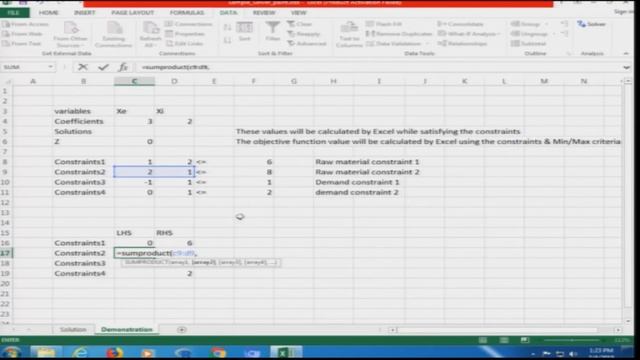The width and height of the screenshot is (640, 360).
Task: Click Existing Connections button
Action: [114, 34]
